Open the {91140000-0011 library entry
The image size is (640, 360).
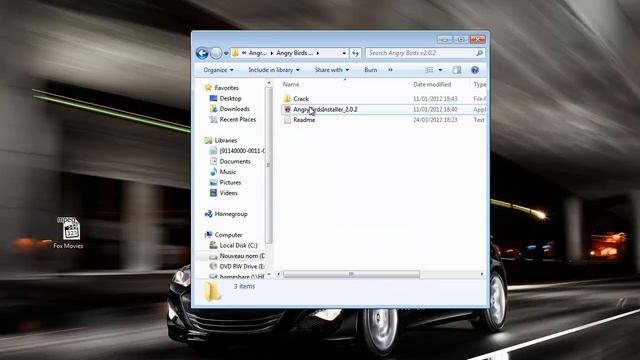[242, 151]
